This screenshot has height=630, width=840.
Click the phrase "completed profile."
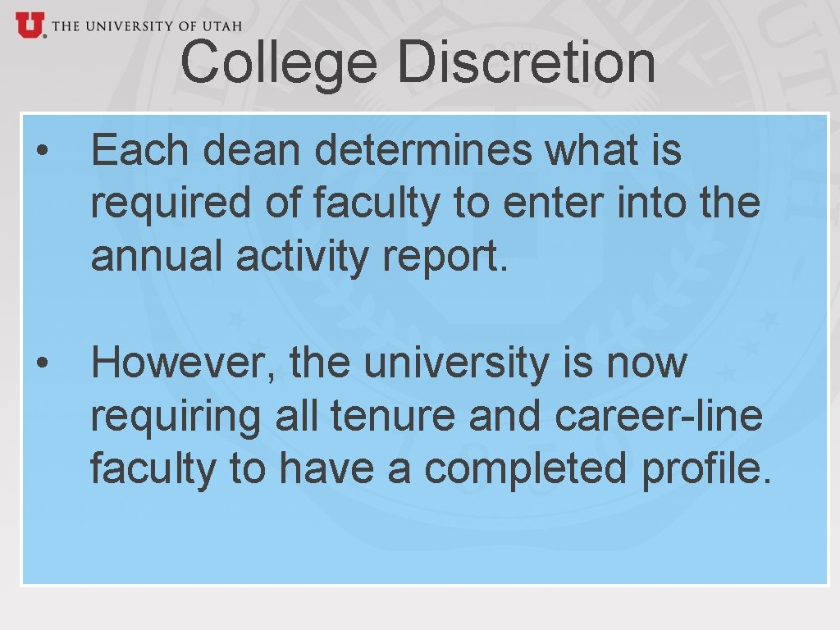click(x=598, y=469)
